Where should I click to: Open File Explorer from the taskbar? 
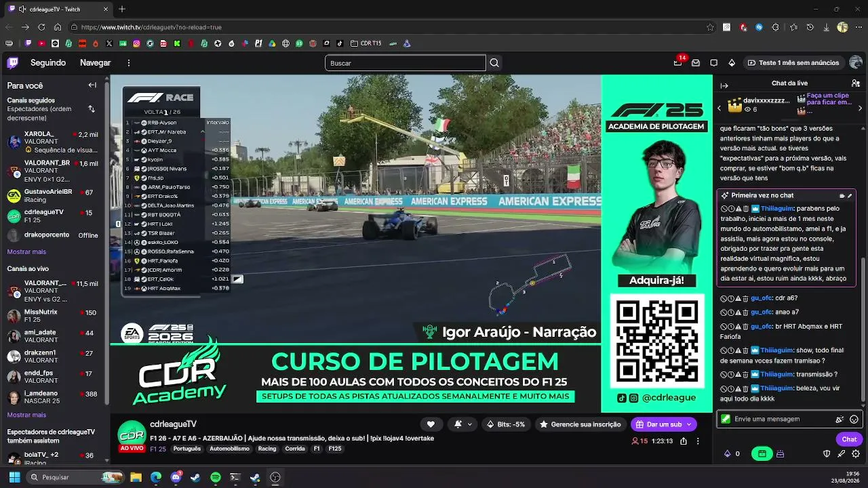[136, 477]
